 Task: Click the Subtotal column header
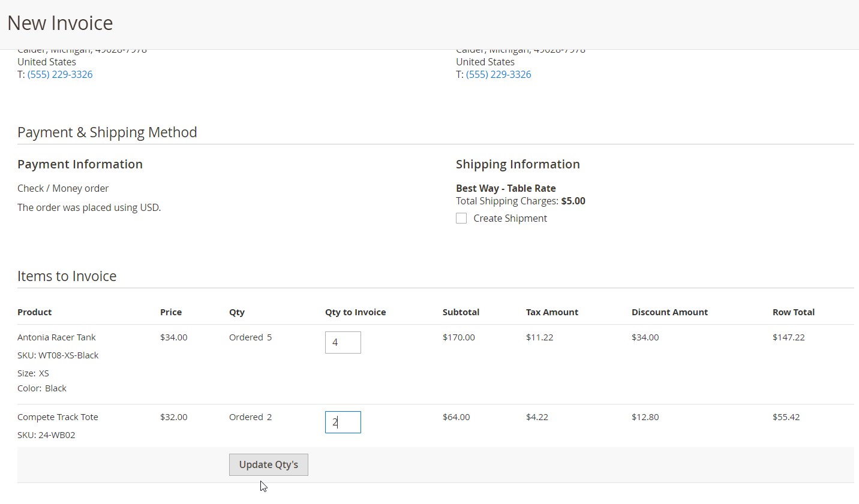click(461, 312)
